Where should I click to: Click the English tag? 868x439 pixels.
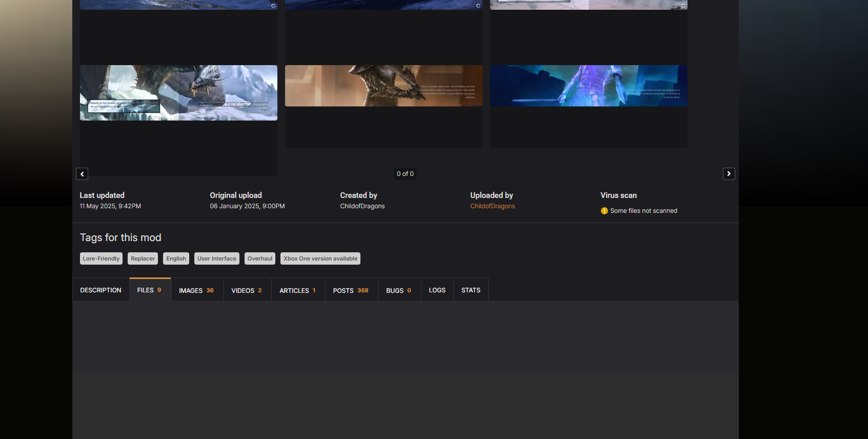(x=176, y=258)
